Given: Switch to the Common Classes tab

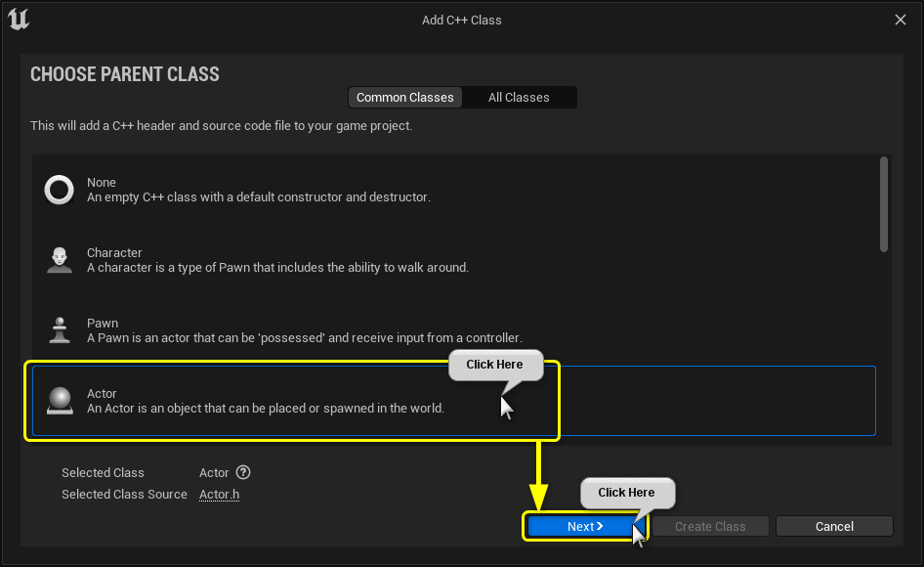Looking at the screenshot, I should pos(404,97).
